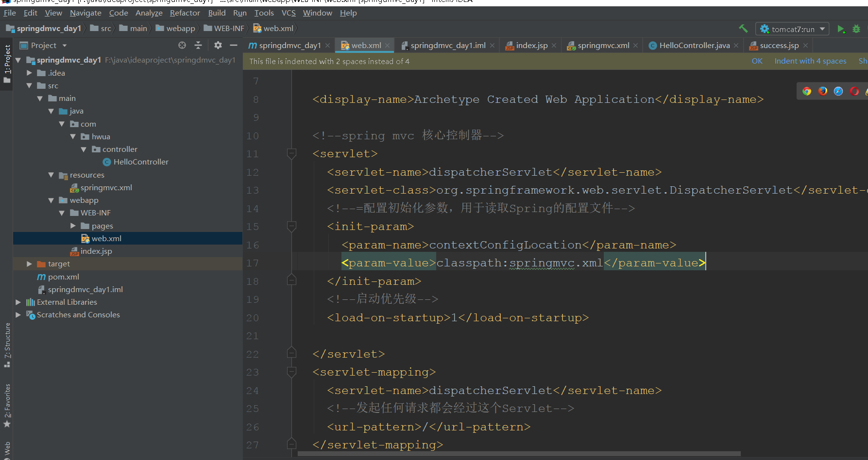Fold the servlet tag block in gutter
Viewport: 868px width, 460px height.
[x=291, y=154]
